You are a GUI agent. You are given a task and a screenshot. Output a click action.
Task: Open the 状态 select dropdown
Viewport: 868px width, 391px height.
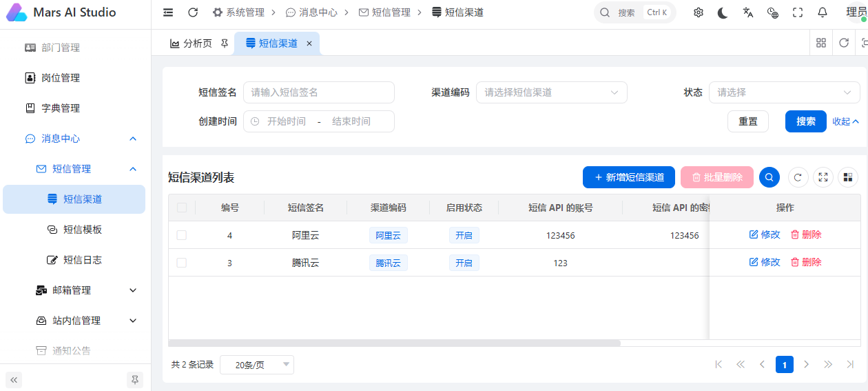point(785,92)
